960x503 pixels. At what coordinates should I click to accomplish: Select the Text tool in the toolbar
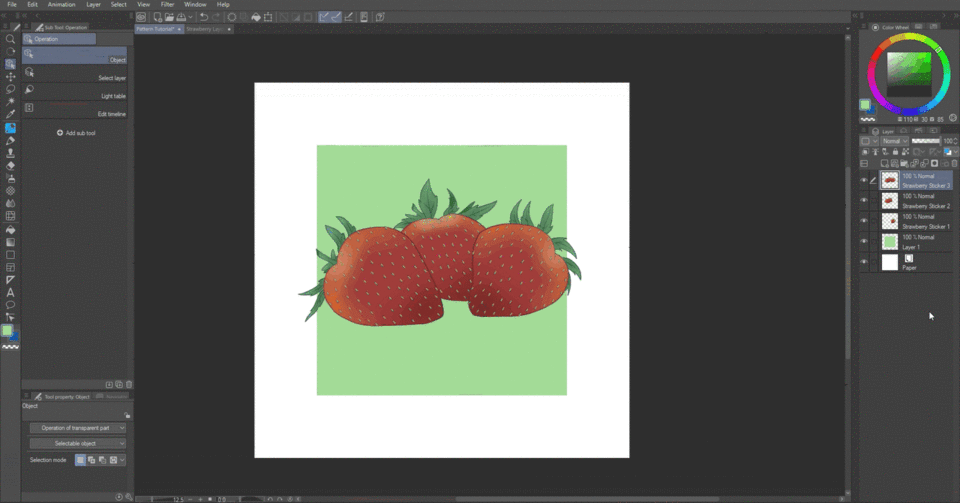pos(10,293)
